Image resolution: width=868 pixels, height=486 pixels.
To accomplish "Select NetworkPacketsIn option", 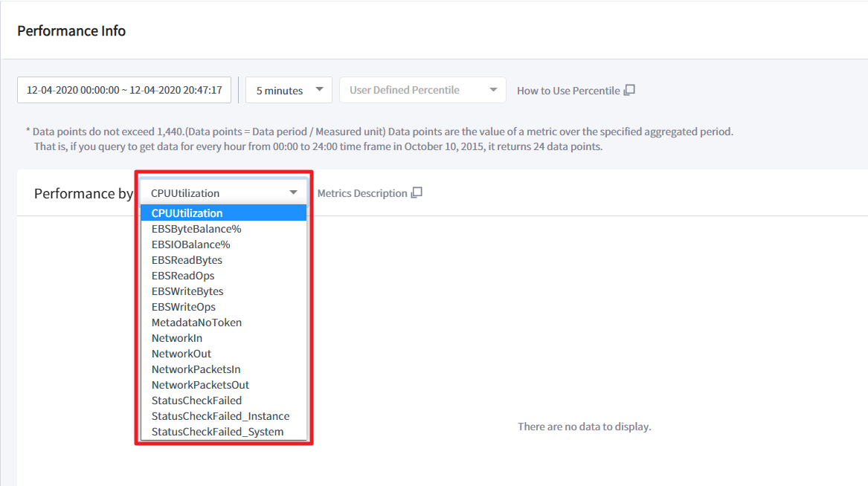I will click(x=196, y=369).
